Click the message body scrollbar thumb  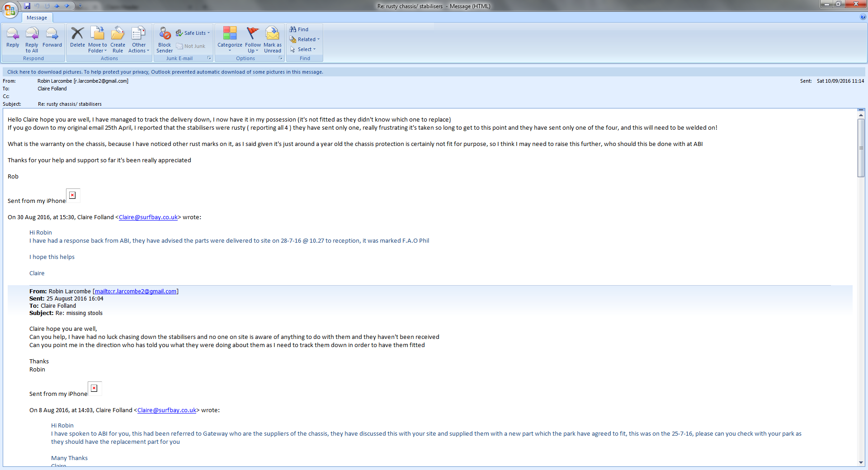pos(861,148)
